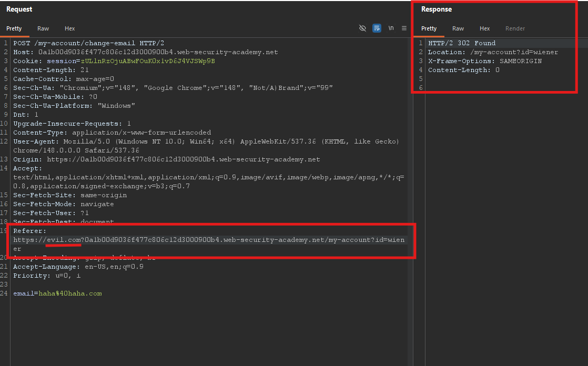Click the Cache-Control: max-age=0 header
This screenshot has height=366, width=588.
[x=63, y=79]
